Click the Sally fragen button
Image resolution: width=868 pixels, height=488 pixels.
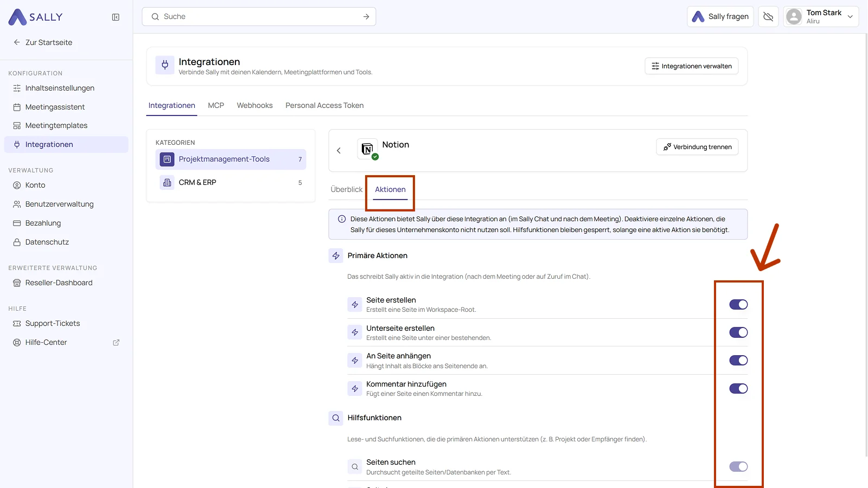tap(720, 17)
